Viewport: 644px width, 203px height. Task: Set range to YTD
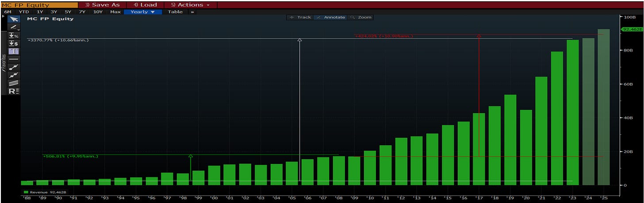[24, 12]
